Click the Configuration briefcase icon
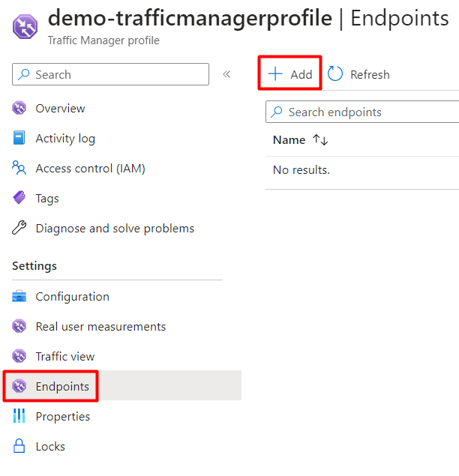Viewport: 459px width, 476px height. coord(19,296)
